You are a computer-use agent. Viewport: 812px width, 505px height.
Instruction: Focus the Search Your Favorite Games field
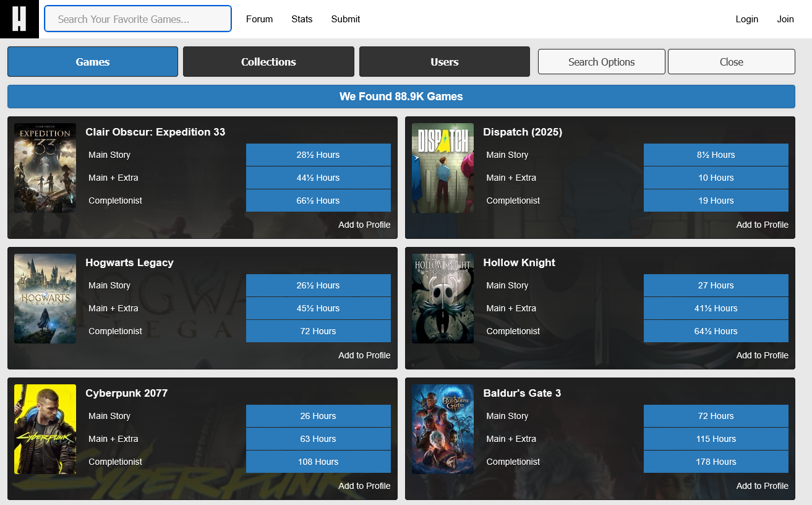point(138,19)
